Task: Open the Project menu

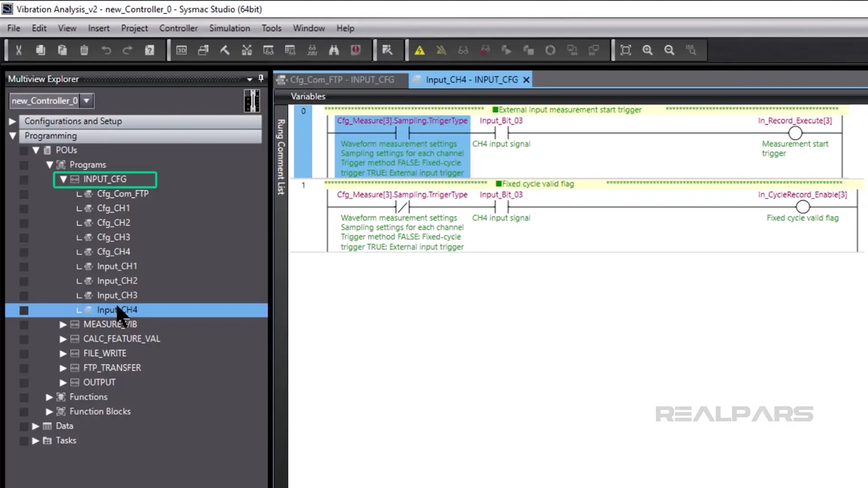Action: click(134, 28)
